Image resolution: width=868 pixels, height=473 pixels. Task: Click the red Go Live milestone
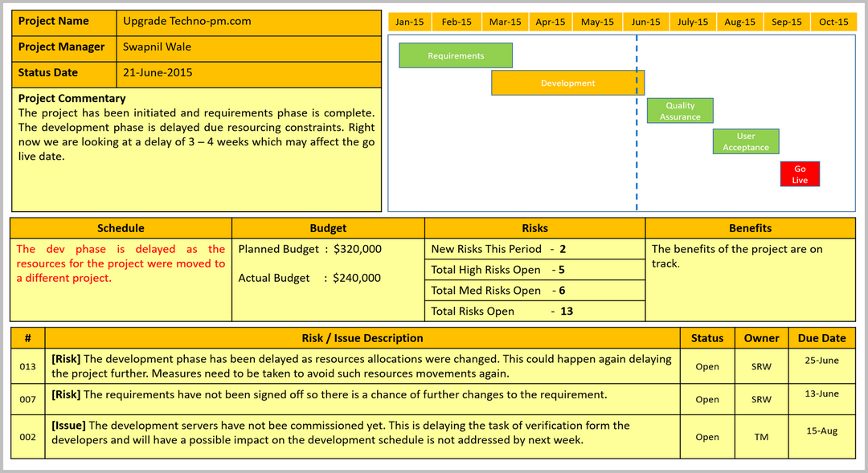[800, 174]
